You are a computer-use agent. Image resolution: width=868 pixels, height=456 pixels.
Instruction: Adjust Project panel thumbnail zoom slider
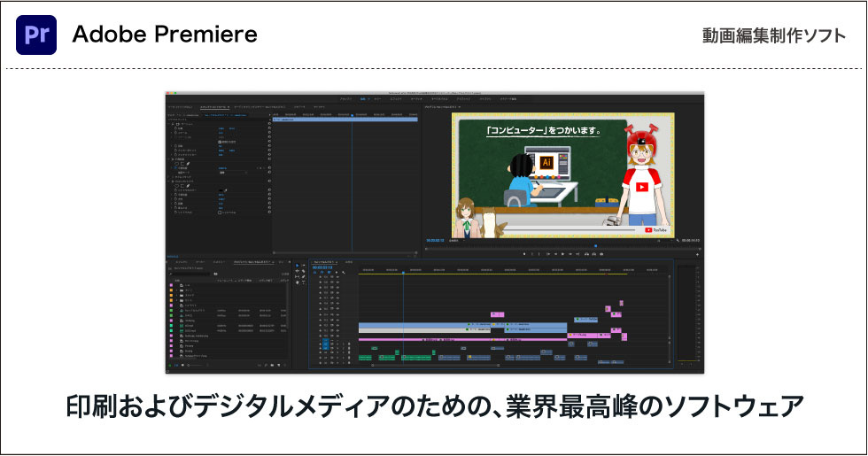[x=196, y=365]
